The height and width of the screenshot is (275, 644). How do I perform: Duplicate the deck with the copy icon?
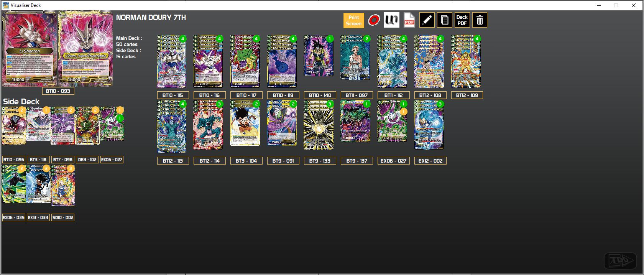[x=445, y=20]
